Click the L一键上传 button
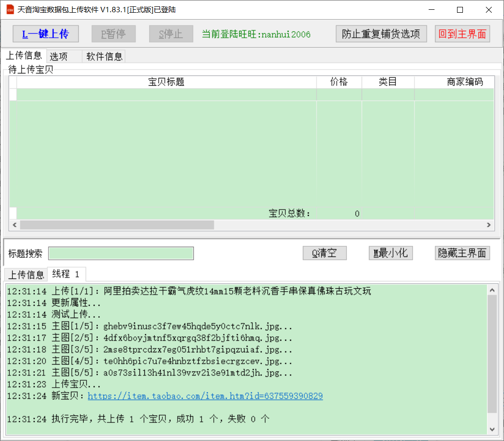 [45, 34]
